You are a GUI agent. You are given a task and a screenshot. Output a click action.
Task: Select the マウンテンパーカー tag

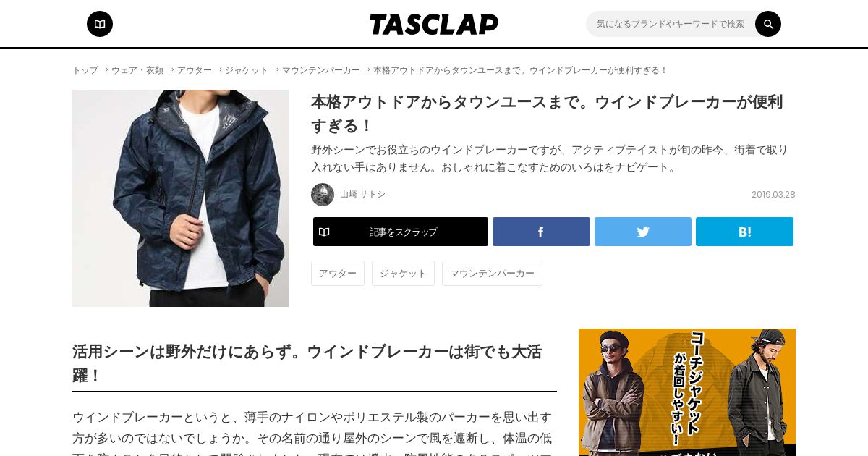pos(492,273)
